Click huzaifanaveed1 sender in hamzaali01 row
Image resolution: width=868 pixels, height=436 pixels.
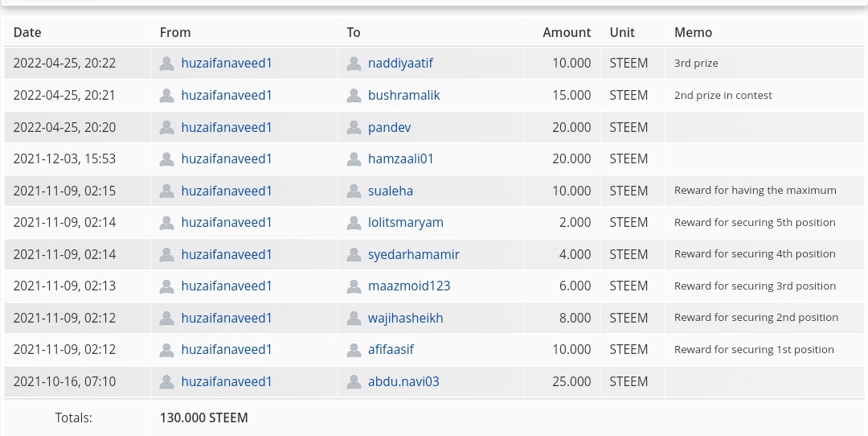(227, 159)
